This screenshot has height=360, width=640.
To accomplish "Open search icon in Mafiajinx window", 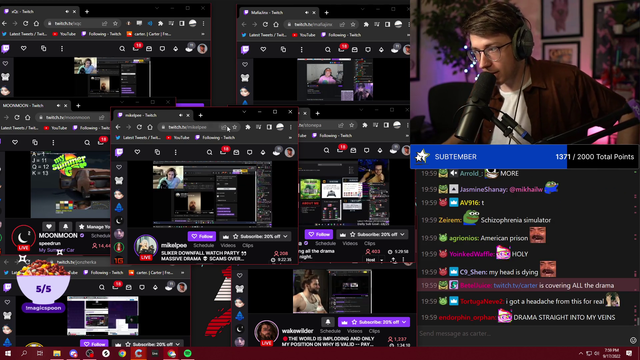I will (328, 50).
